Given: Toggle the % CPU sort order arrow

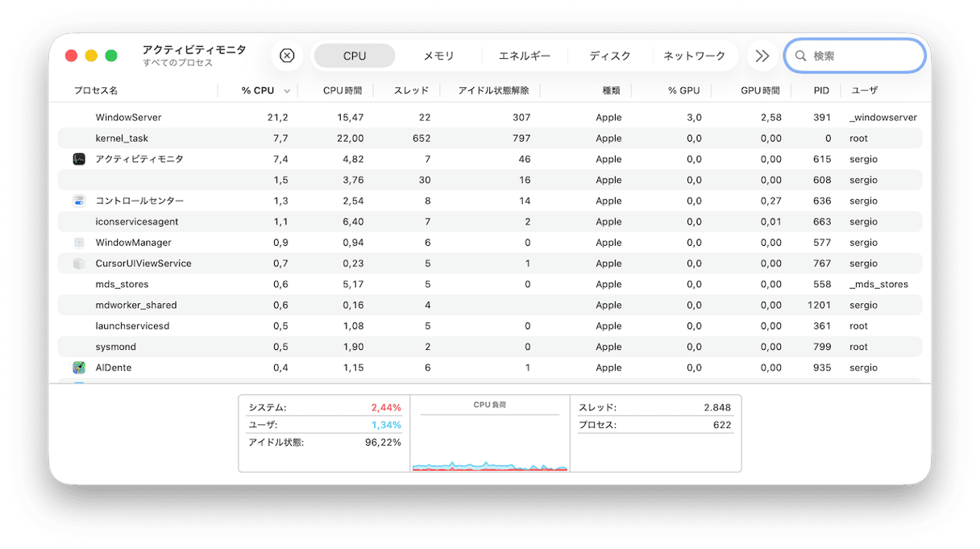Looking at the screenshot, I should click(287, 91).
